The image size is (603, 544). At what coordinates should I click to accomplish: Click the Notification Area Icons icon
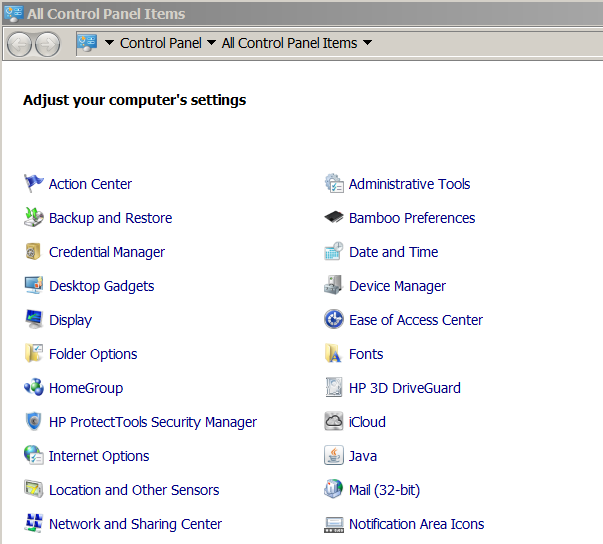pyautogui.click(x=334, y=524)
